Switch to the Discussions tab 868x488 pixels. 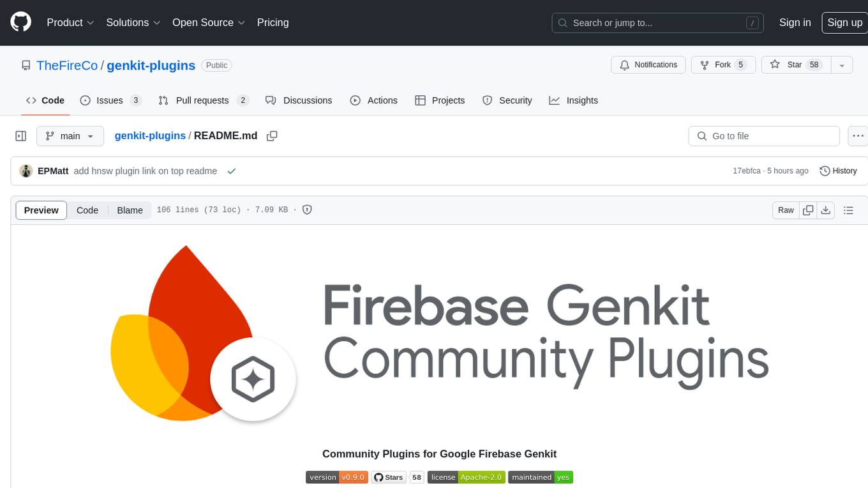click(299, 100)
